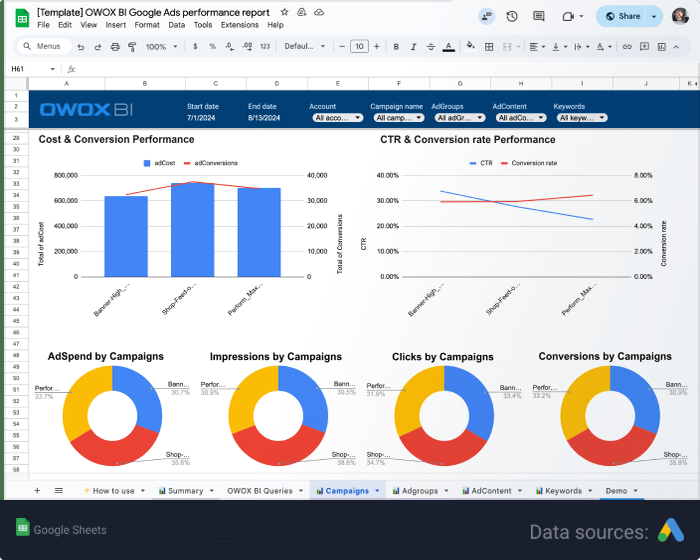Open the horizontal align dropdown
The image size is (700, 560).
(x=537, y=46)
